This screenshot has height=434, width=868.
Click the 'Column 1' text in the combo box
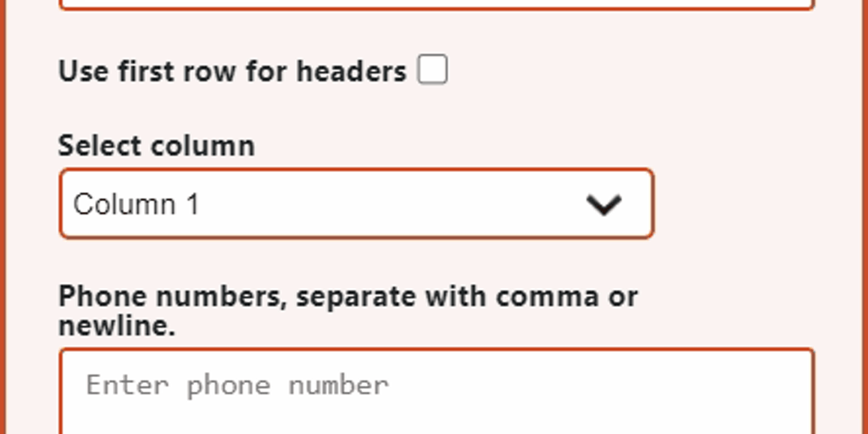136,204
